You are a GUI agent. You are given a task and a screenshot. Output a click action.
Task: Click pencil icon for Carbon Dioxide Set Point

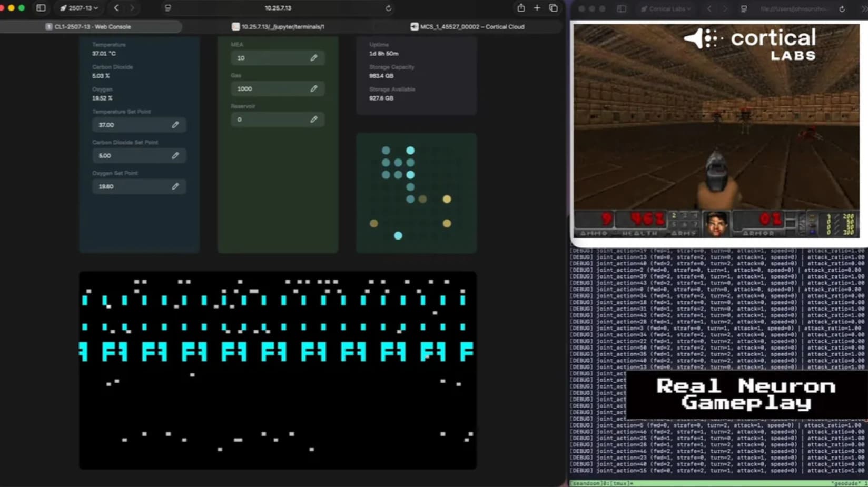(x=175, y=155)
